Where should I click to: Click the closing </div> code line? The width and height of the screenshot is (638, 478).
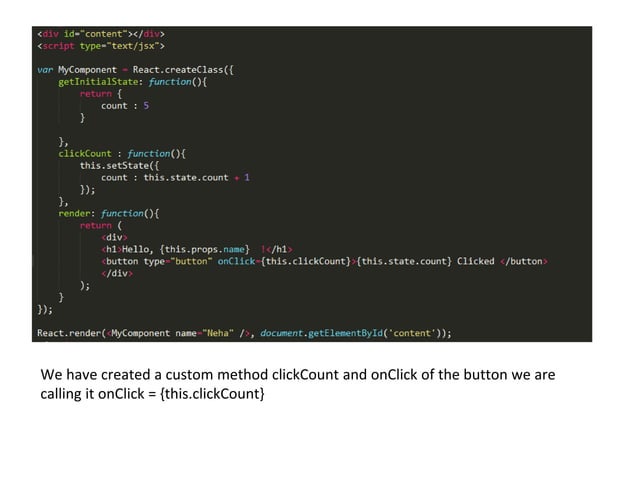click(117, 273)
